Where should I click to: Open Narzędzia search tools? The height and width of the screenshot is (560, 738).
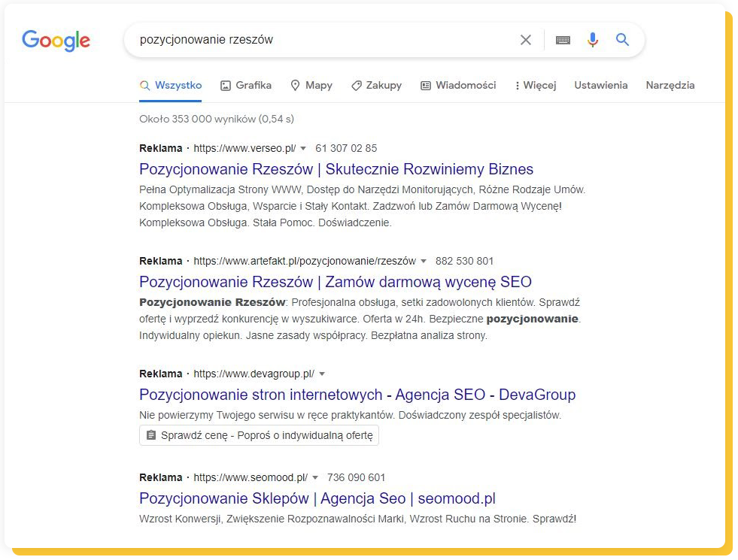[x=670, y=86]
